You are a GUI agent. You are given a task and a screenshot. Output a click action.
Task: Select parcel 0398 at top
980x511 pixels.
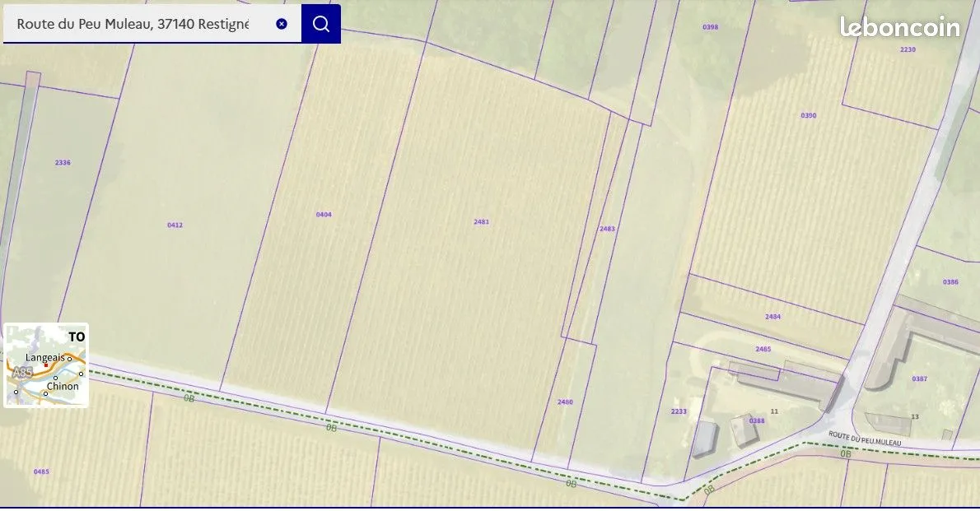click(710, 27)
